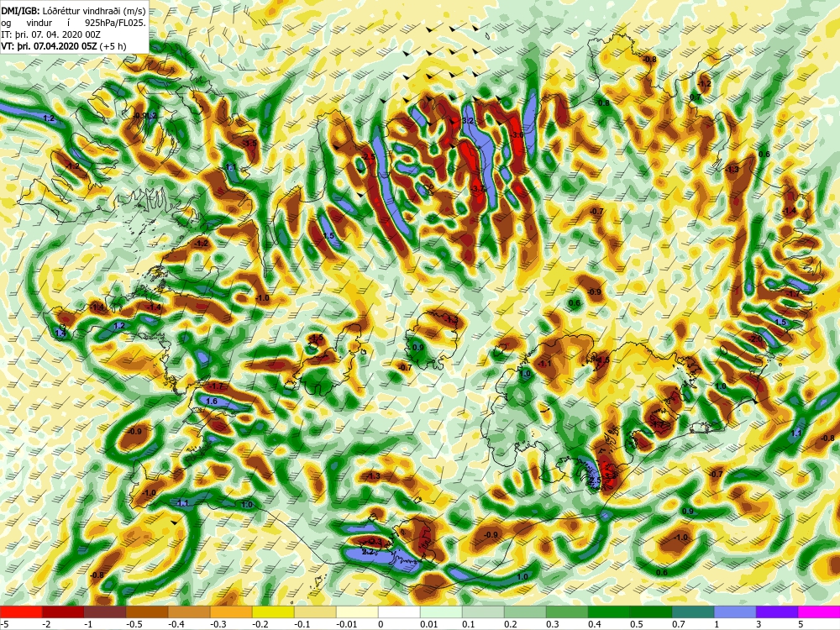Click the '-3.7' value label on the map
Viewport: 840px width, 630px height.
coord(479,189)
